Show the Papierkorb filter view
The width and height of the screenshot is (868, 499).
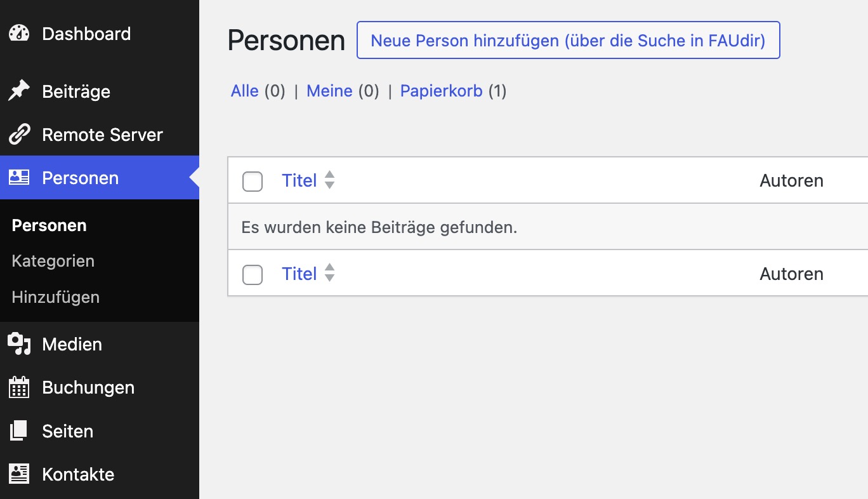[x=441, y=91]
